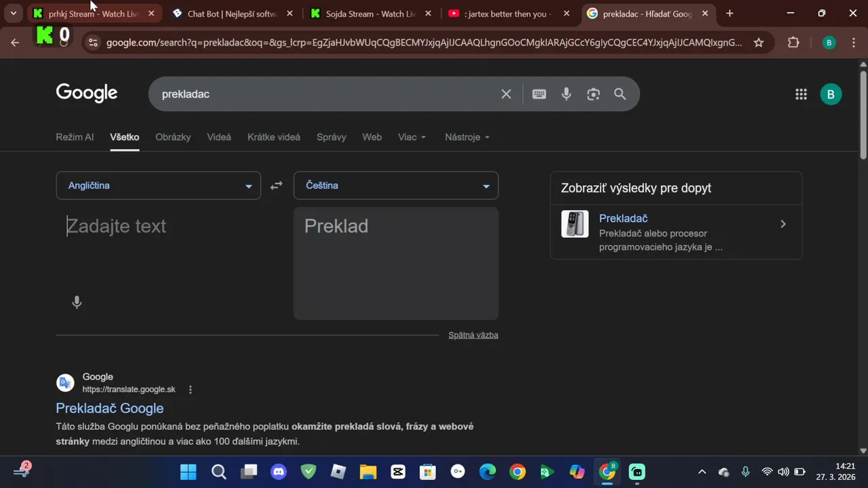Open Microsoft Store from the taskbar
Image resolution: width=868 pixels, height=488 pixels.
coord(427,472)
